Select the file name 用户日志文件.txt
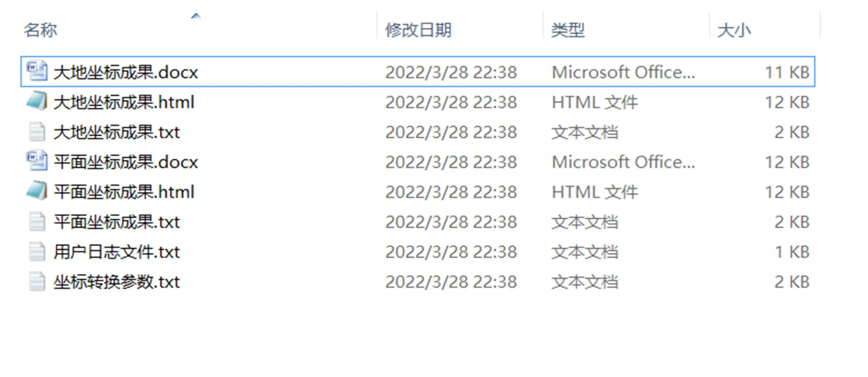The image size is (868, 377). 117,252
